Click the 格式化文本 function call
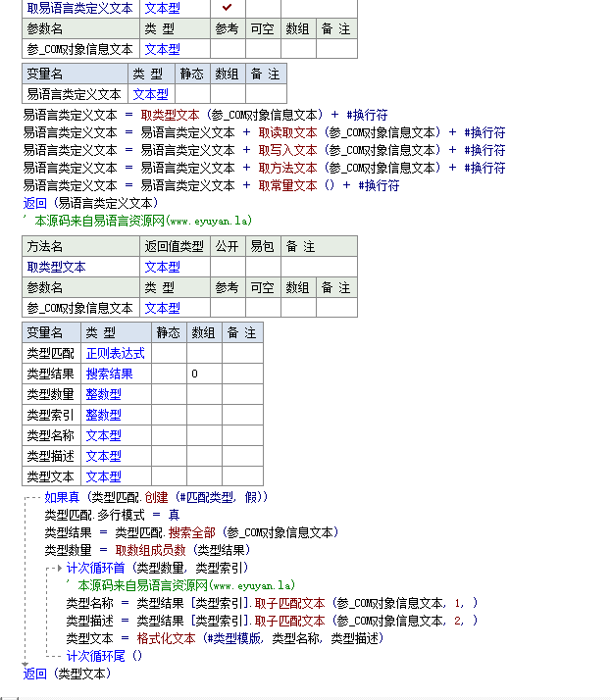Image resolution: width=611 pixels, height=700 pixels. pyautogui.click(x=166, y=638)
